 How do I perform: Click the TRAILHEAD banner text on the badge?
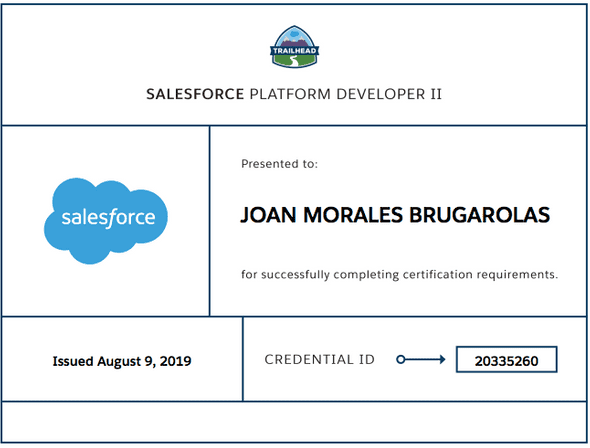(x=295, y=50)
